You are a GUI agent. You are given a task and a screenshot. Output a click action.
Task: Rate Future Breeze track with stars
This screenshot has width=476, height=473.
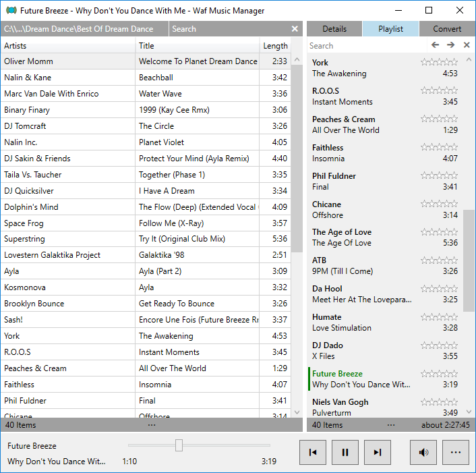(x=439, y=374)
